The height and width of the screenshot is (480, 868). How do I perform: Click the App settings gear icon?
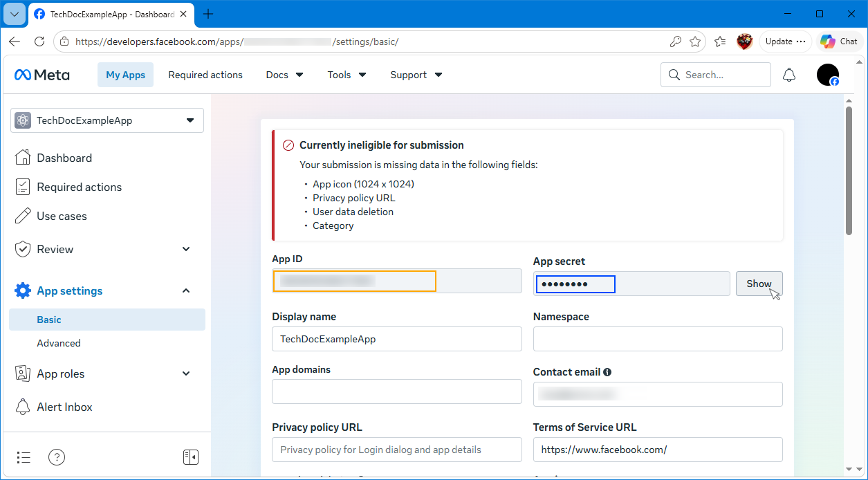(23, 290)
